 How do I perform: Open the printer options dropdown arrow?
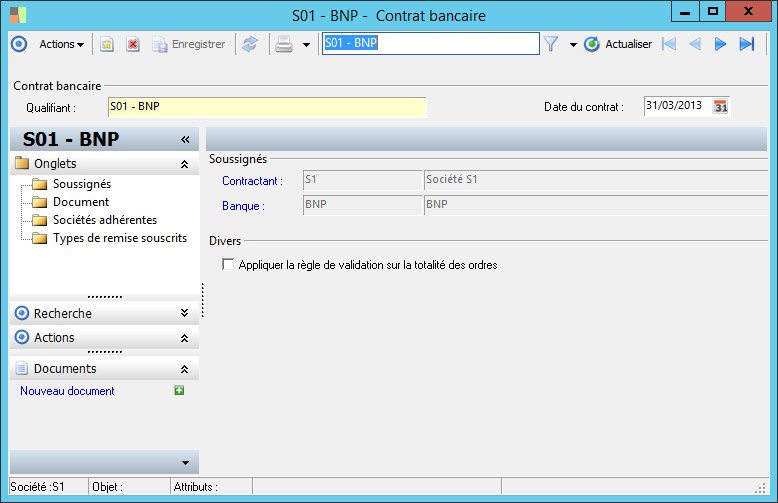coord(307,45)
